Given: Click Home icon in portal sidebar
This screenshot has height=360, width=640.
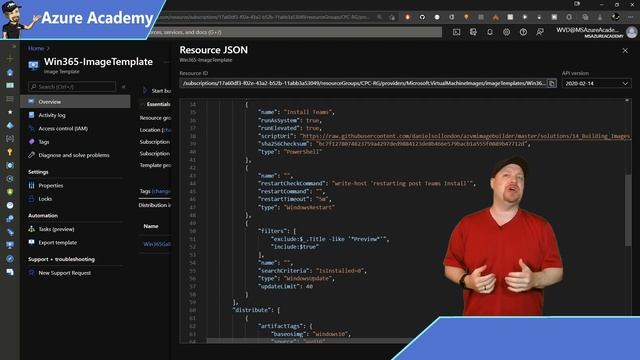Looking at the screenshot, I should pos(10,72).
